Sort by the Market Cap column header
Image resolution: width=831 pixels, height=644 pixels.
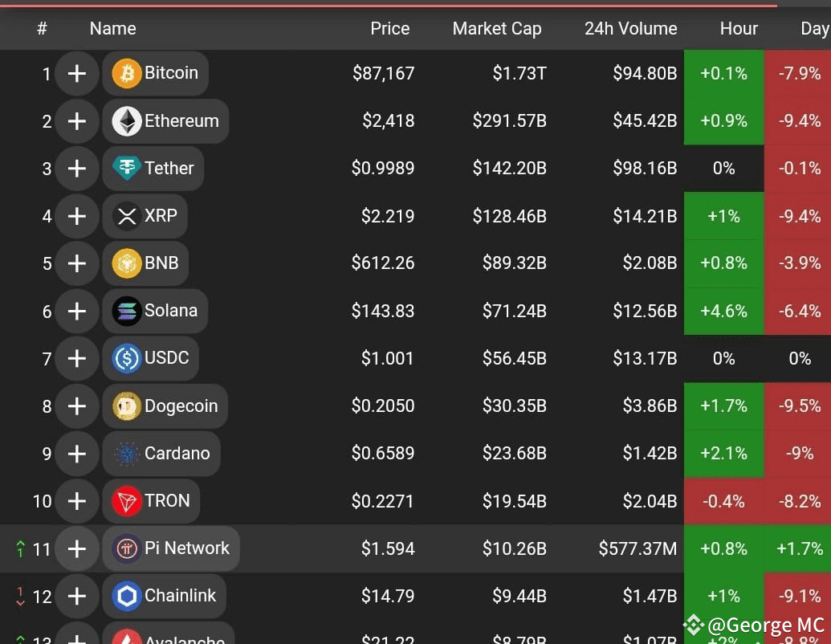point(497,28)
